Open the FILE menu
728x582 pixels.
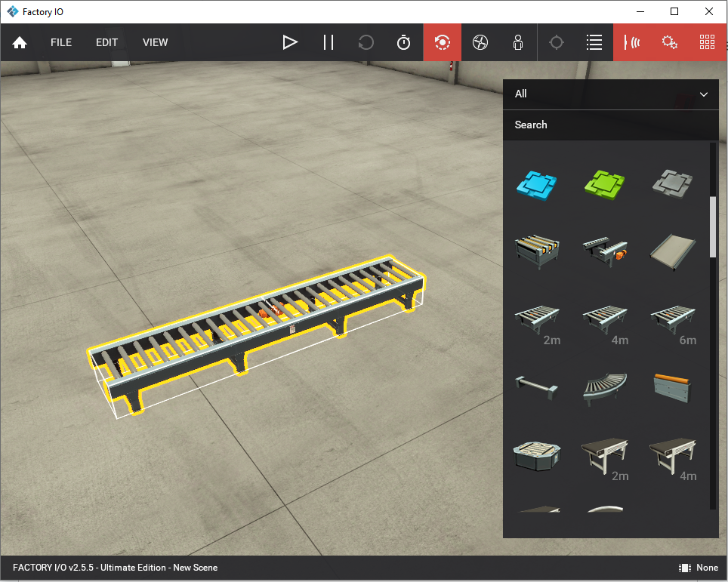(60, 42)
